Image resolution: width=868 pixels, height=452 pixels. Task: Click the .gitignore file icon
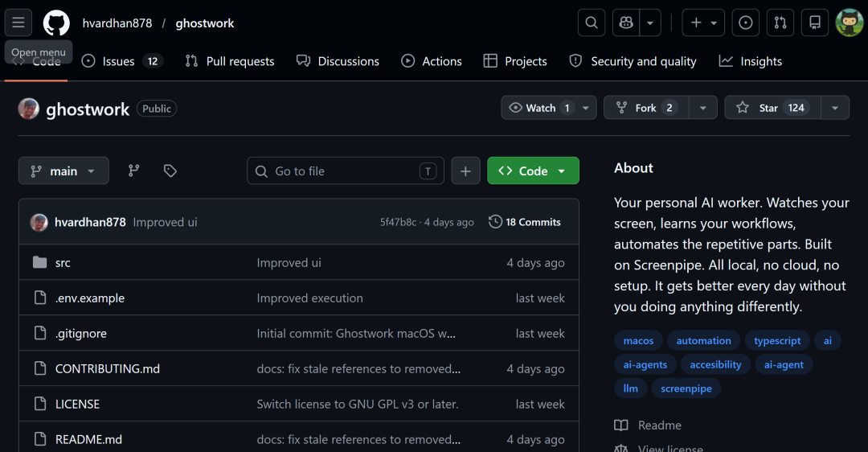pyautogui.click(x=40, y=333)
